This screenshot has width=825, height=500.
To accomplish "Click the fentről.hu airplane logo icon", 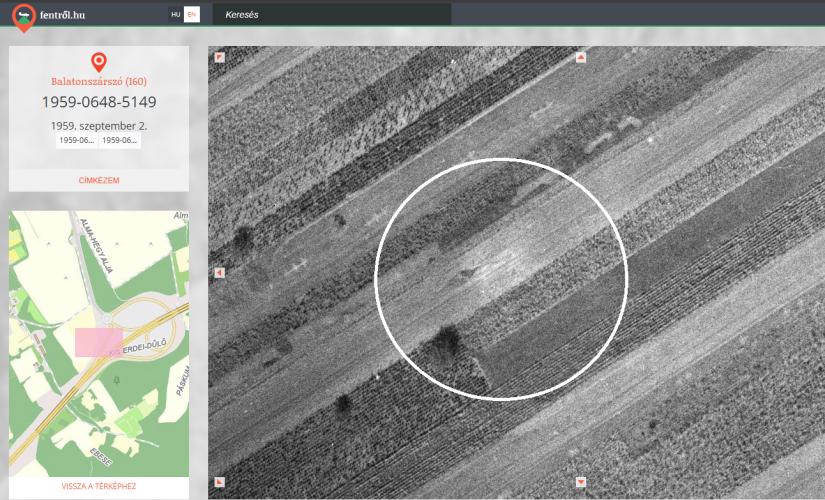I will [24, 17].
